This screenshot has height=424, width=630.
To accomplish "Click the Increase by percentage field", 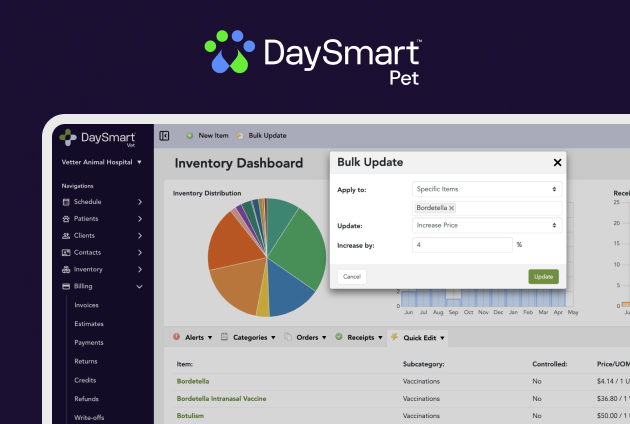I will pos(462,245).
